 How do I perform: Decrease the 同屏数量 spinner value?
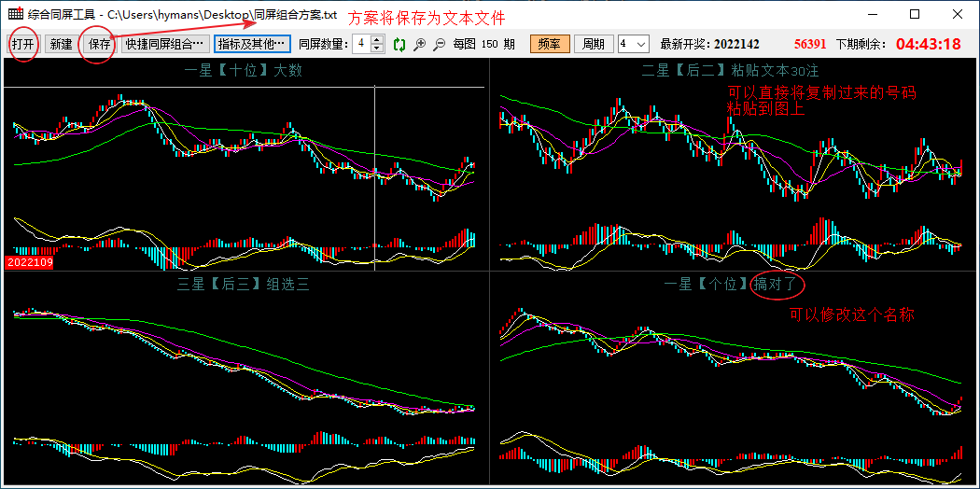click(377, 49)
